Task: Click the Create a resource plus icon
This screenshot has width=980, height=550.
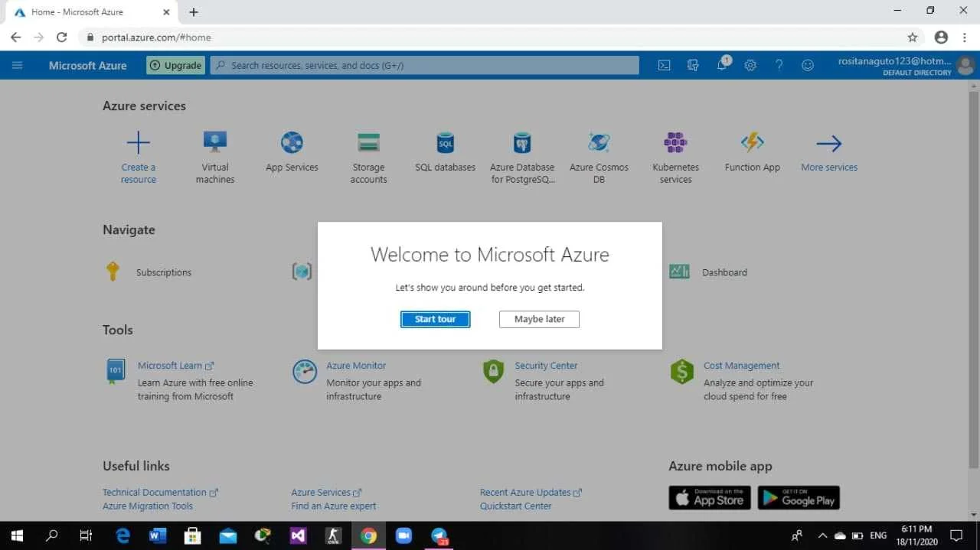Action: [139, 142]
